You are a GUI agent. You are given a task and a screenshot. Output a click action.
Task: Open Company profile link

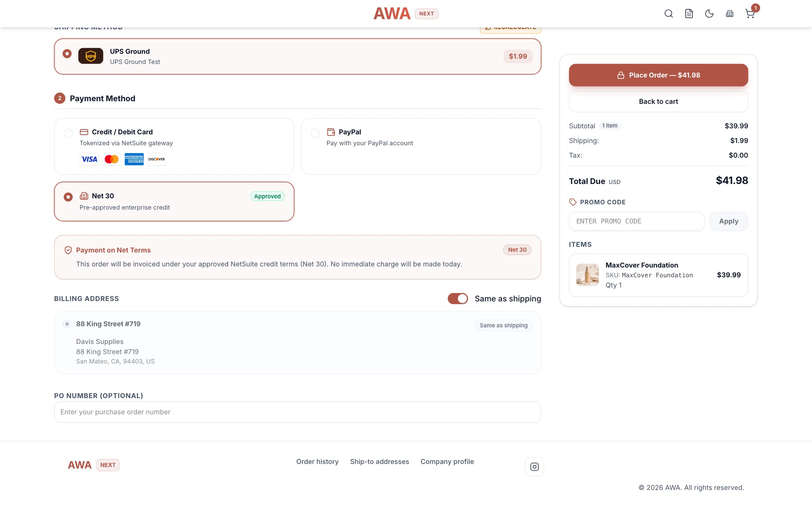[x=447, y=462]
